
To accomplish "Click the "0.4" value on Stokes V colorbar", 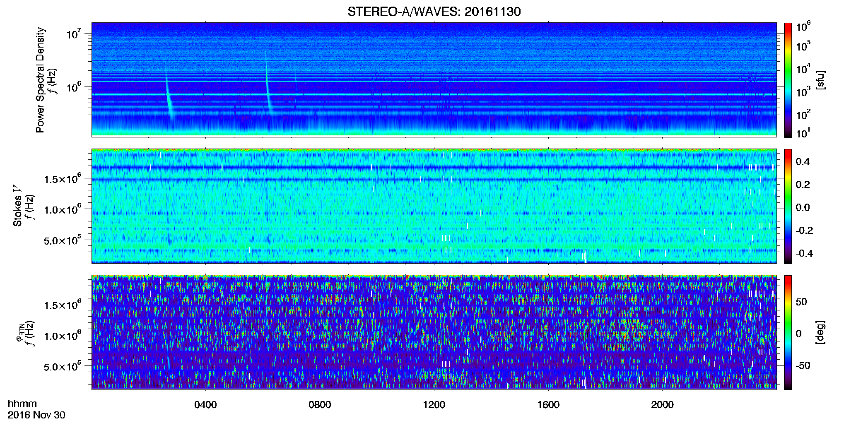I will (803, 162).
